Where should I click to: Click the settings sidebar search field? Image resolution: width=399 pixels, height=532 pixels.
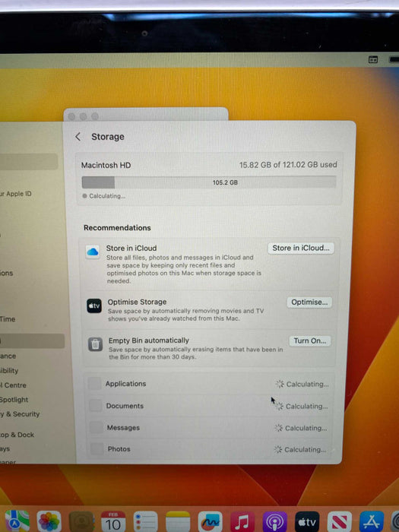(x=29, y=161)
